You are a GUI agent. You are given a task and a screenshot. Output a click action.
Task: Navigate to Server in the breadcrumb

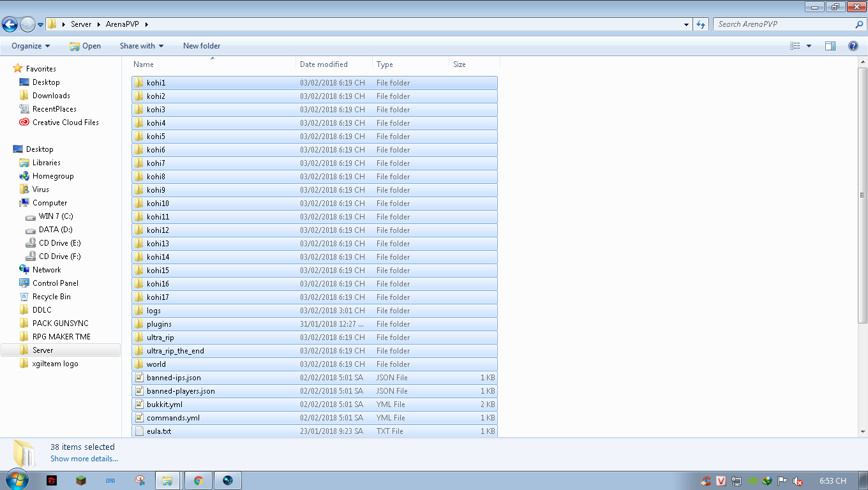pos(81,24)
